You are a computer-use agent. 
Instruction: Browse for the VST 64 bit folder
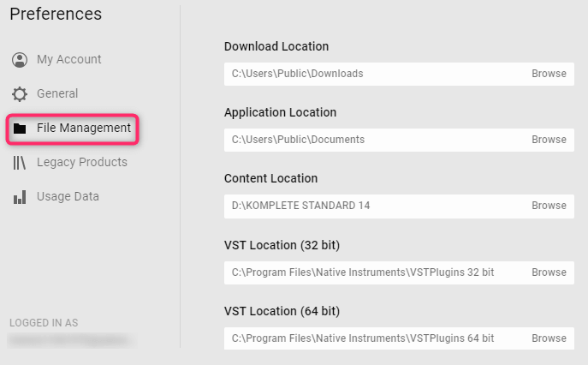[x=549, y=338]
